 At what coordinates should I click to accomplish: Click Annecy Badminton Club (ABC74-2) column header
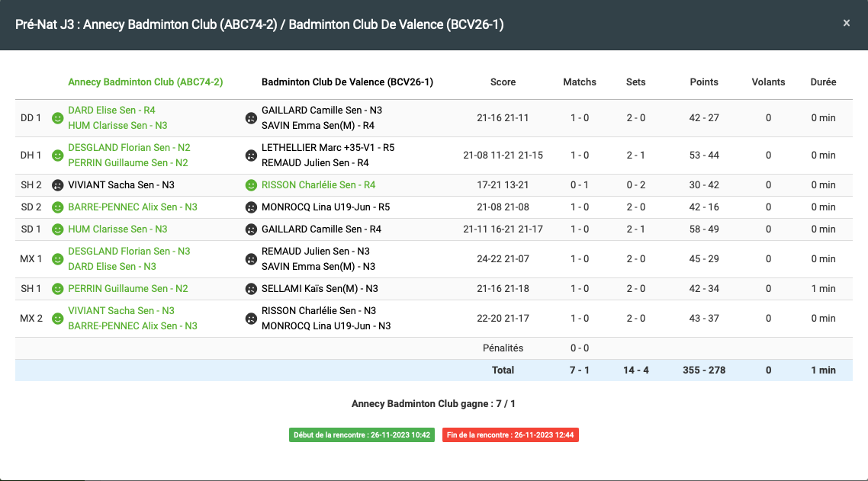pos(146,82)
